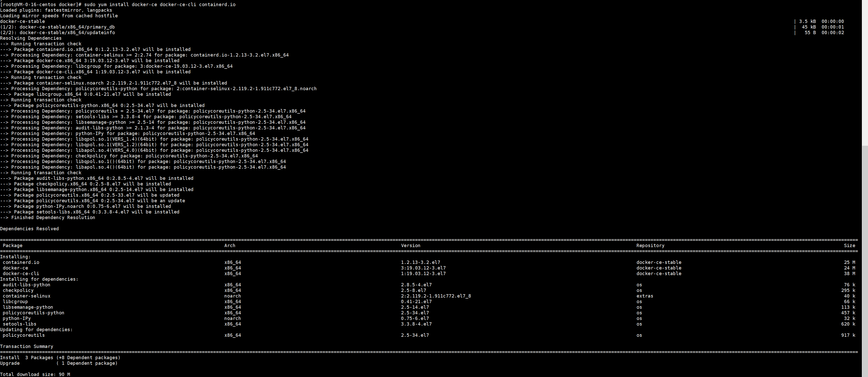Click version 2:2.119.2-1.911c772.el7_8 in table
The image size is (868, 377).
[x=436, y=296]
